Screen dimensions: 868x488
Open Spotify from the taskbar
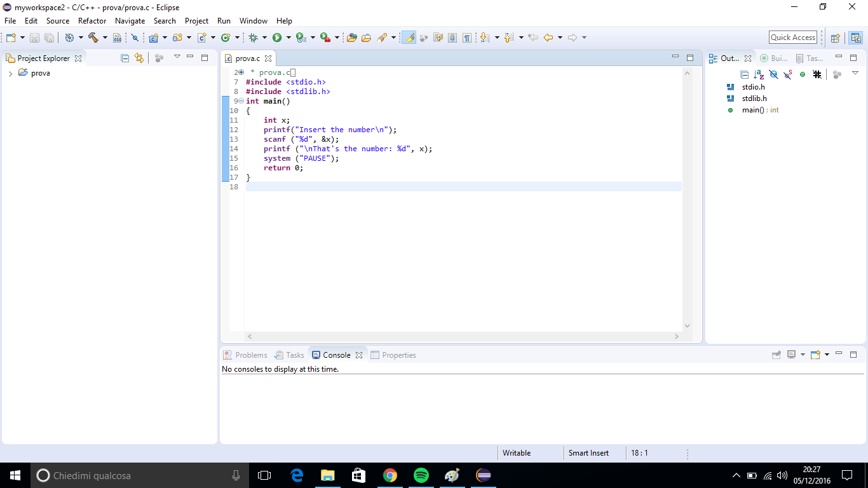click(421, 475)
